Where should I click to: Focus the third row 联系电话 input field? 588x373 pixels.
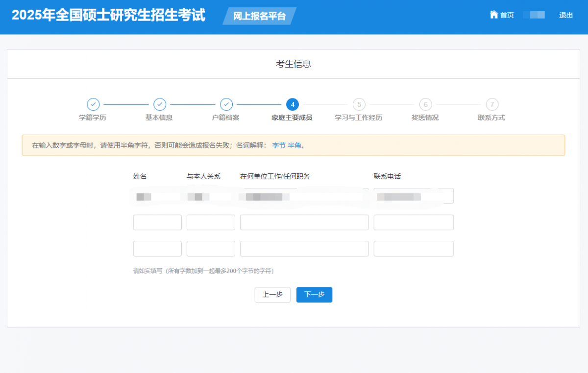pyautogui.click(x=414, y=249)
